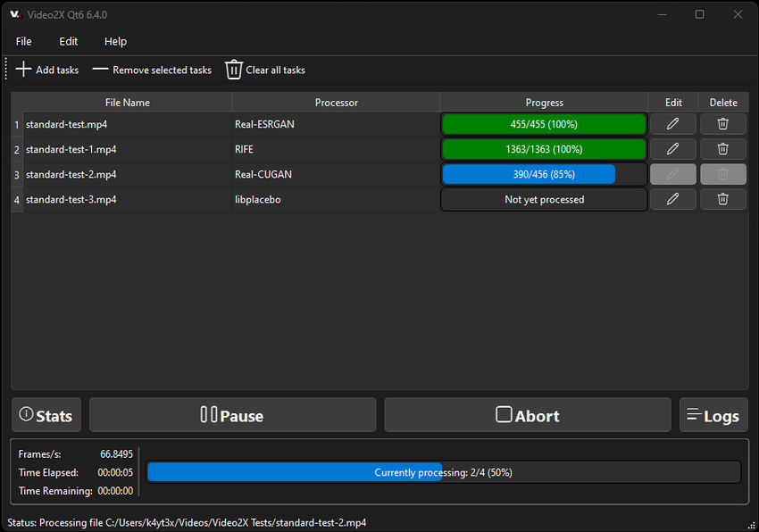Select the standard-test-1.mp4 file name cell
This screenshot has width=759, height=532.
coord(128,150)
